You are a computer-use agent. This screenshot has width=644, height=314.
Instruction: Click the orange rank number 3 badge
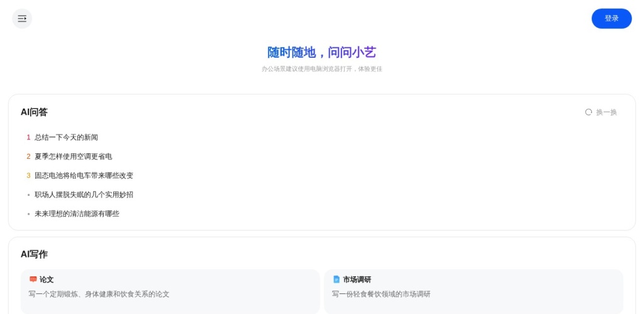(28, 176)
